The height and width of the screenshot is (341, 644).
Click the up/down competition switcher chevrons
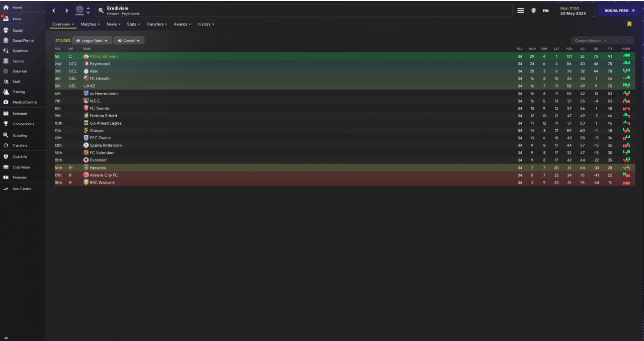pyautogui.click(x=89, y=11)
